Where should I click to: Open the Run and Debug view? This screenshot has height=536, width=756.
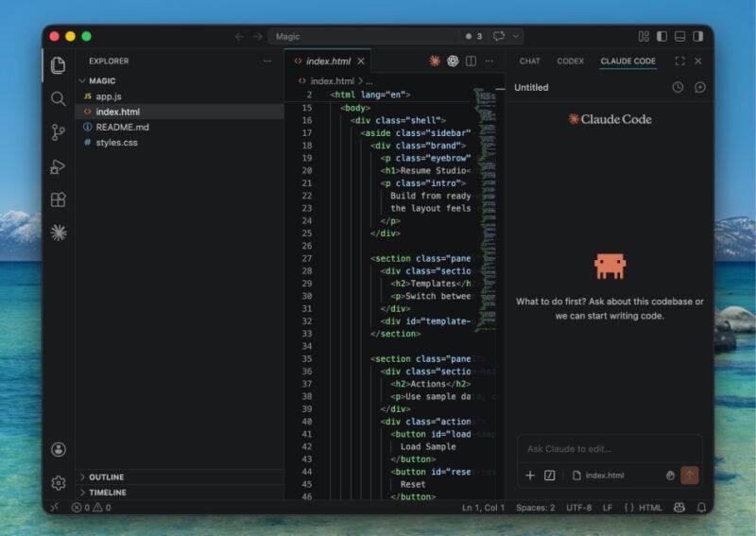59,166
